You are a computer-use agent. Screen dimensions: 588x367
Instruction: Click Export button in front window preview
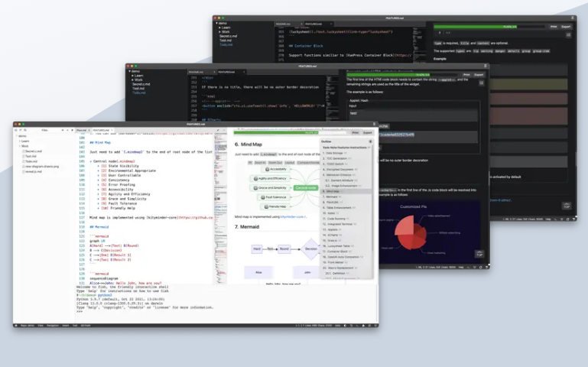368,133
